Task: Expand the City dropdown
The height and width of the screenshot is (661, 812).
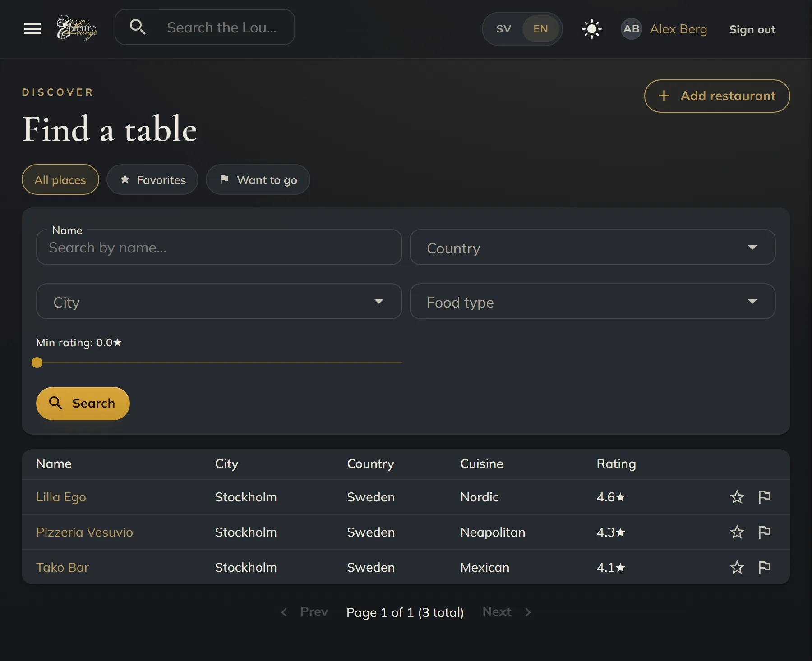Action: coord(219,301)
